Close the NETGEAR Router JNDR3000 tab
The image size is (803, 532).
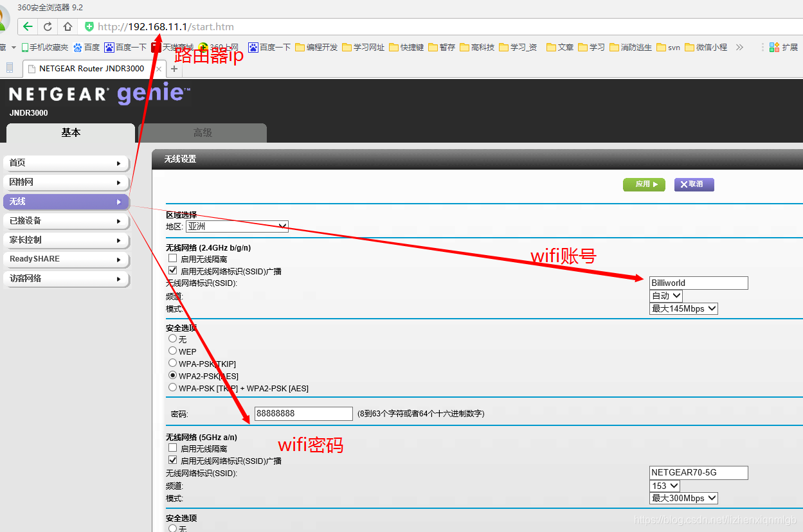click(x=159, y=69)
